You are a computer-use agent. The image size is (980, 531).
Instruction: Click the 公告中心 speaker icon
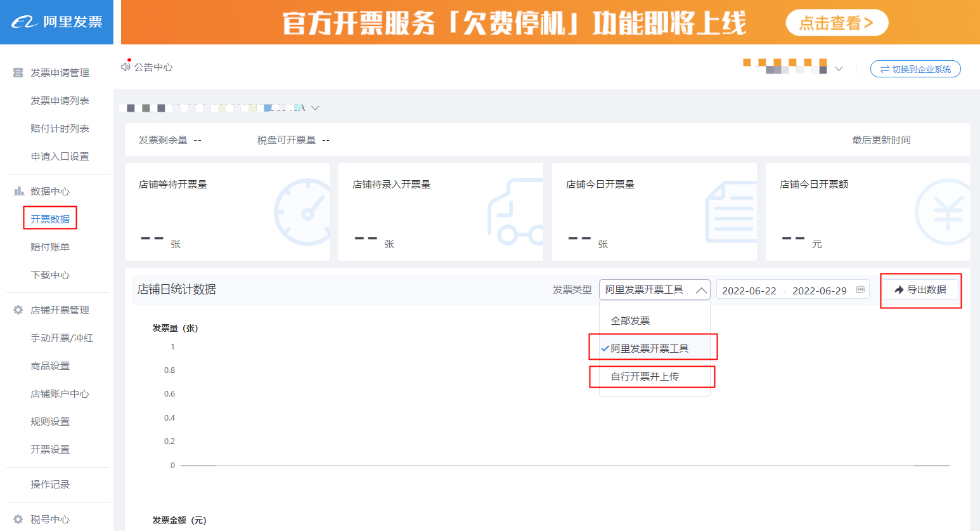pyautogui.click(x=126, y=67)
